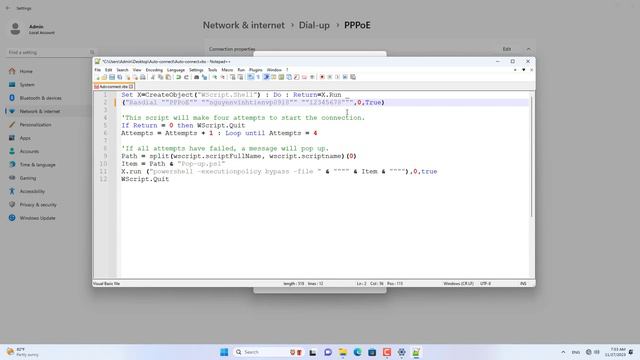This screenshot has width=640, height=360.
Task: Close the Auto-connect.vbs tab with its X
Action: 131,87
